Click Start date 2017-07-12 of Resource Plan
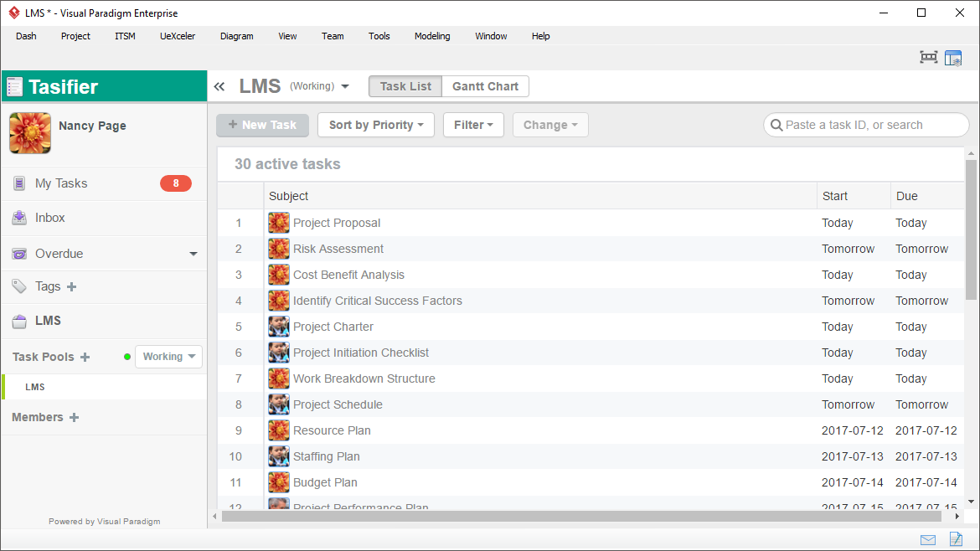Image resolution: width=980 pixels, height=551 pixels. point(853,430)
